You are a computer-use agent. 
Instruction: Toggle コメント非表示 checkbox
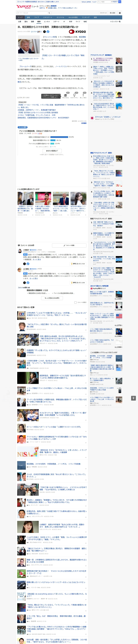tap(75, 302)
